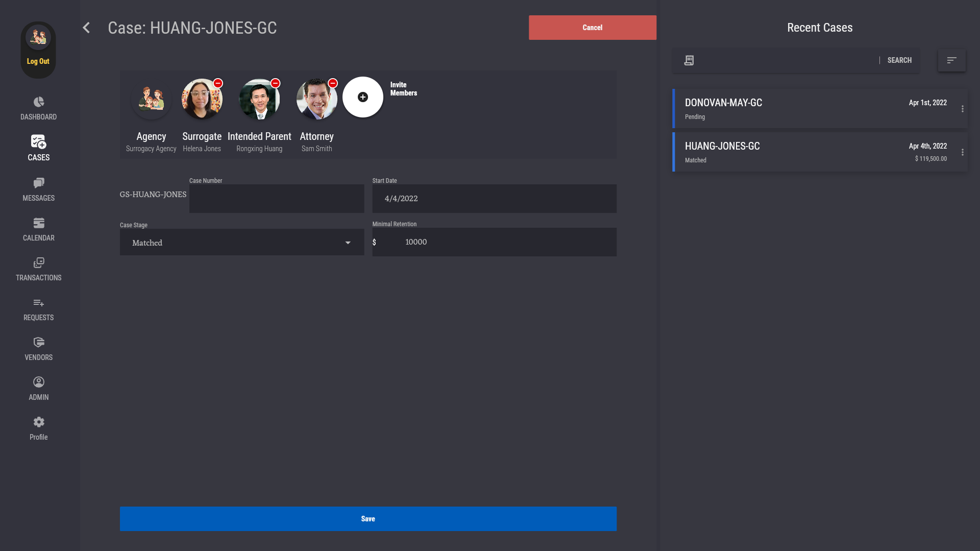The image size is (980, 551).
Task: Remove Surrogate Helena Jones from case
Action: (218, 83)
